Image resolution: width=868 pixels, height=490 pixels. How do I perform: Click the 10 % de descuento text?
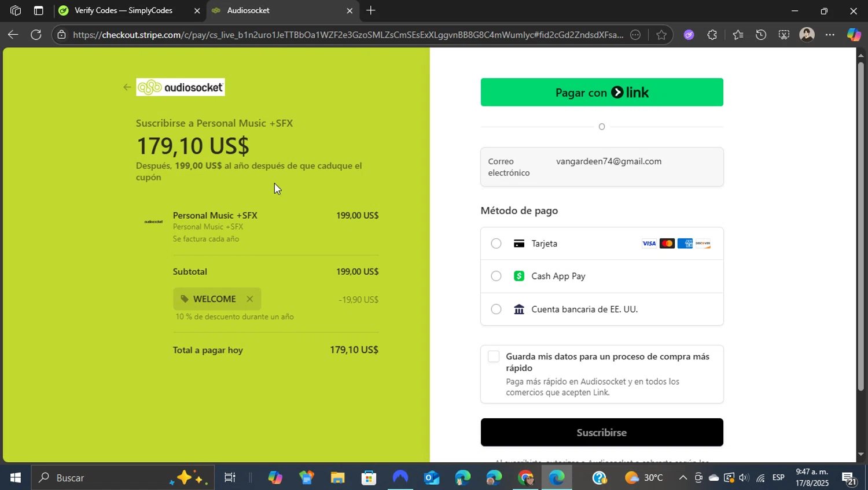(x=234, y=316)
